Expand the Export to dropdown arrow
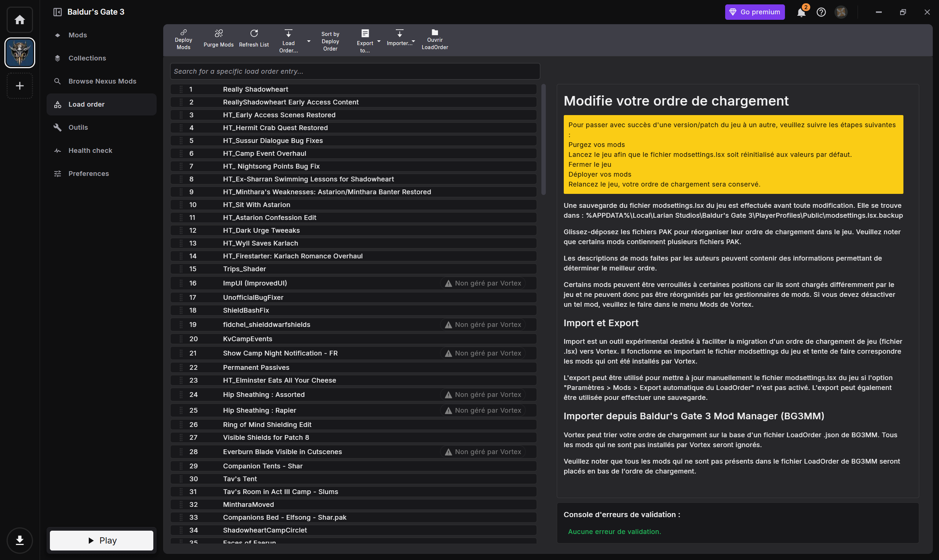The width and height of the screenshot is (939, 560). click(379, 41)
